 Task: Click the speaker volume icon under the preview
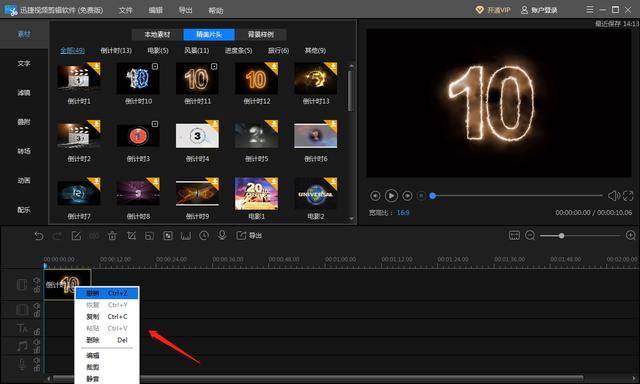tap(613, 196)
